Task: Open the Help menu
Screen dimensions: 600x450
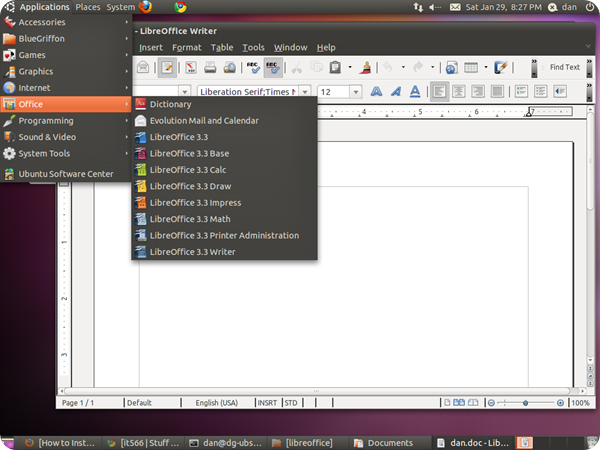Action: coord(326,47)
